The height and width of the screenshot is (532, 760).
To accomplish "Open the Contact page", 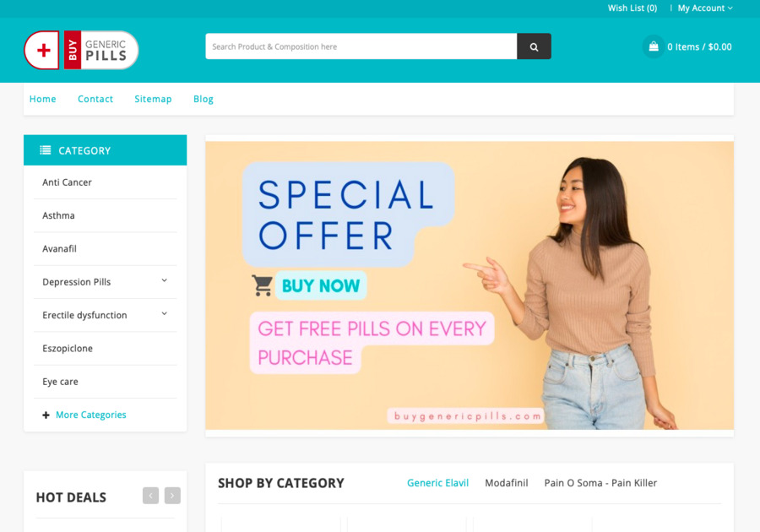I will click(x=95, y=99).
